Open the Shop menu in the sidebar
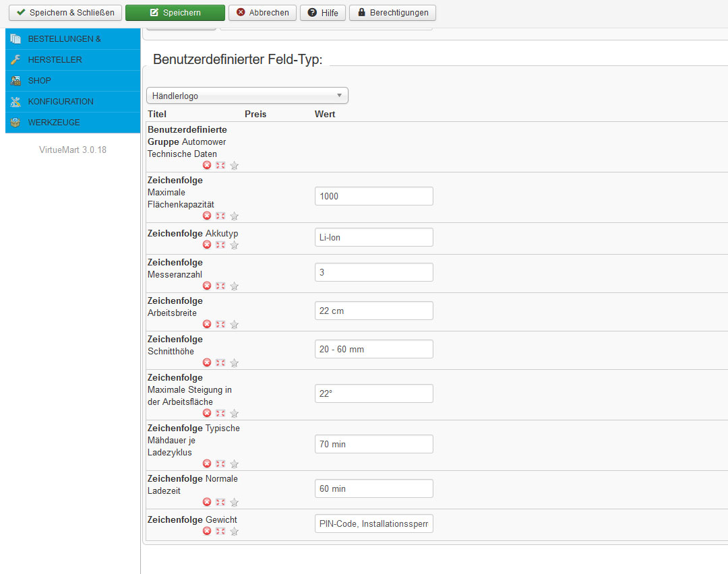Viewport: 728px width, 574px height. [40, 81]
